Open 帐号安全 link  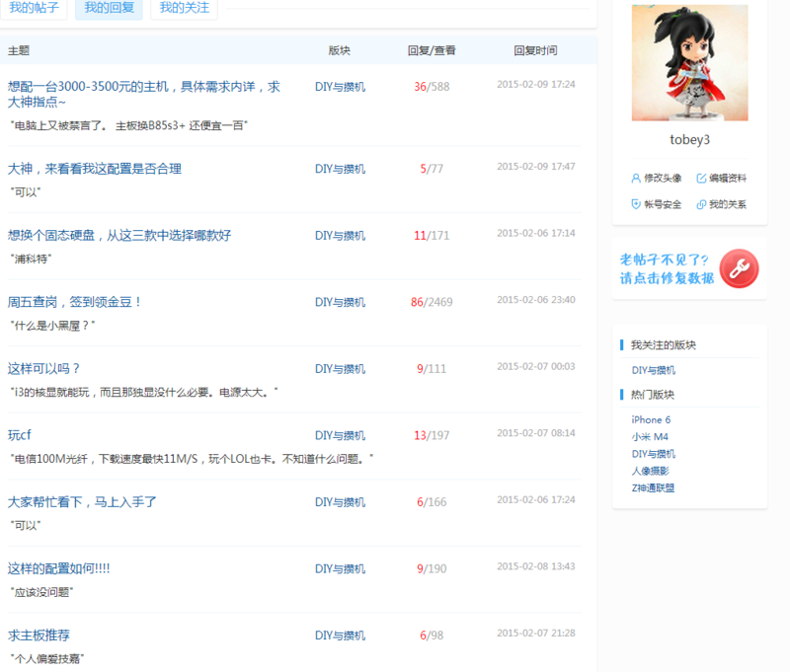click(663, 204)
